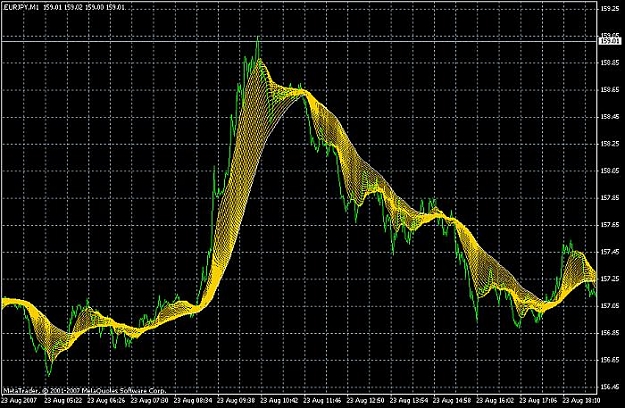Click the 156.65 price axis label

pos(610,360)
